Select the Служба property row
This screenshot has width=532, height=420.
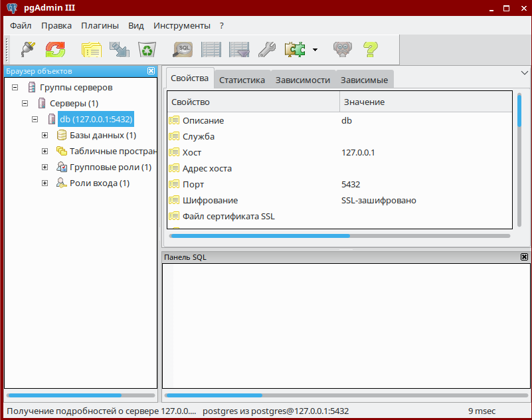click(339, 136)
